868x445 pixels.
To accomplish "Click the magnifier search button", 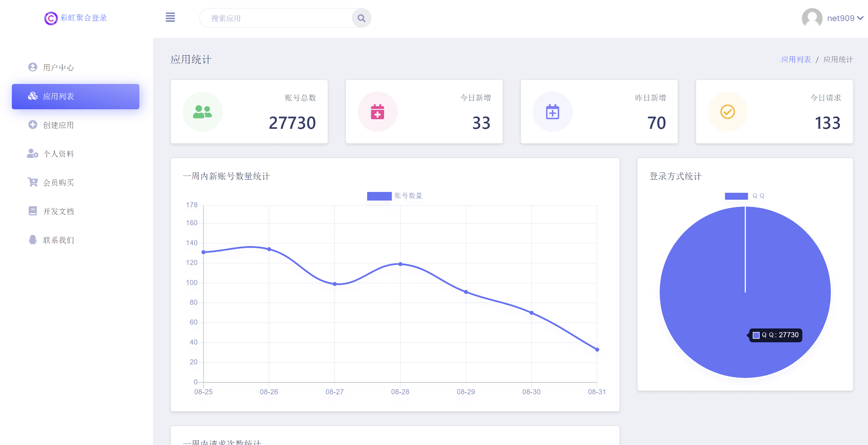I will click(x=361, y=18).
